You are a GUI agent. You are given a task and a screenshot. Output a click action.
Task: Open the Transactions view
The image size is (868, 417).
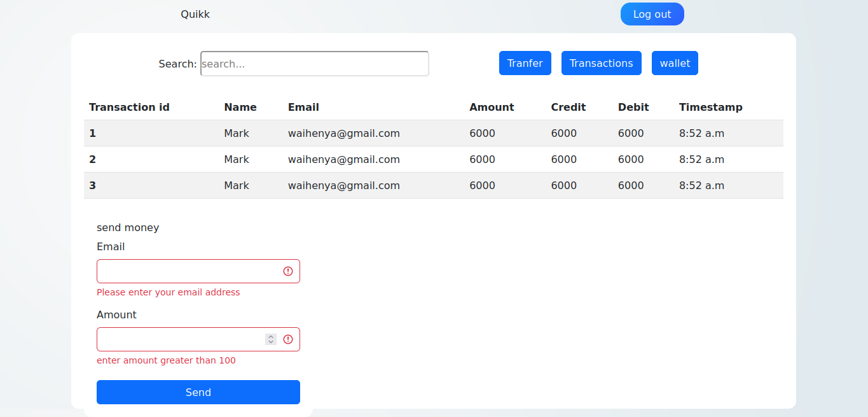(601, 63)
